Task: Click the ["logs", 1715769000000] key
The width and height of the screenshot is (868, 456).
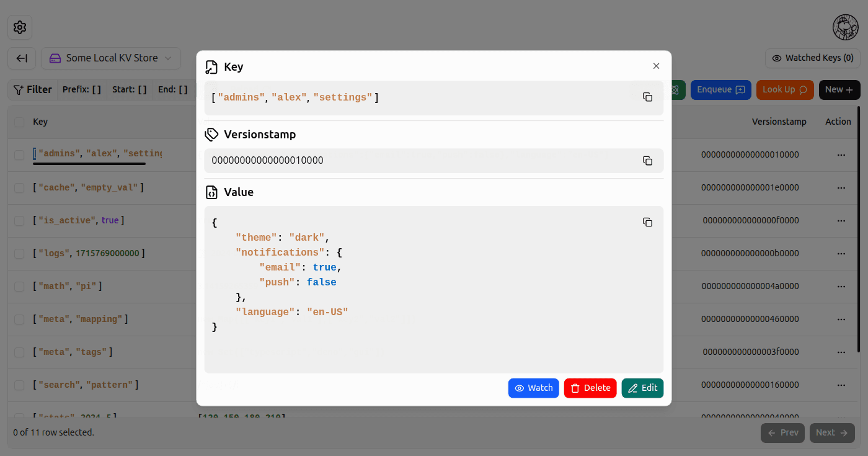Action: pos(89,253)
